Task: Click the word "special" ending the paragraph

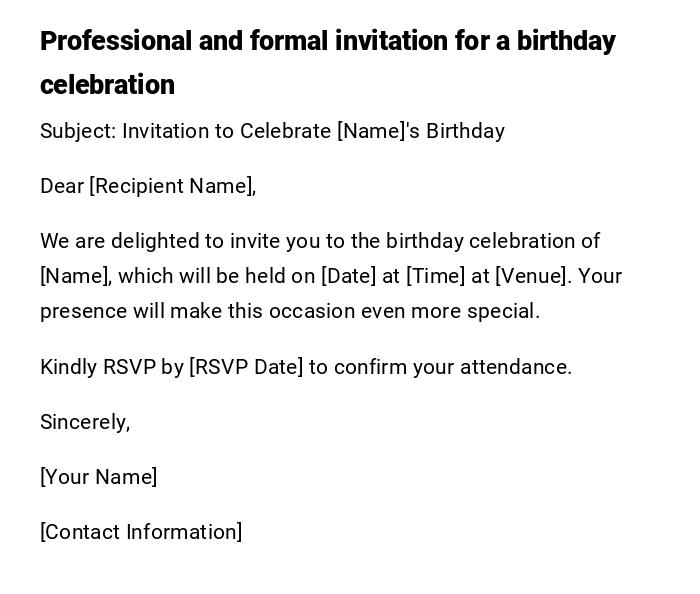Action: point(502,311)
